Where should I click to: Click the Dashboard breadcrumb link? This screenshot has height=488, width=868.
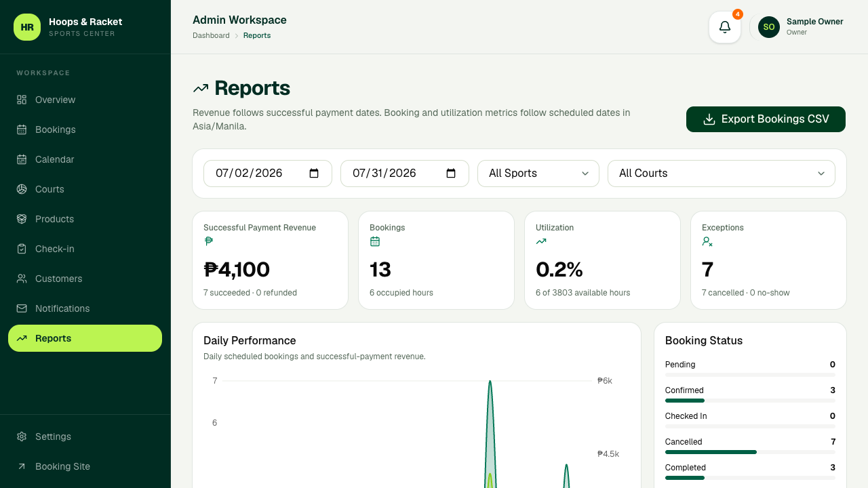(x=211, y=35)
